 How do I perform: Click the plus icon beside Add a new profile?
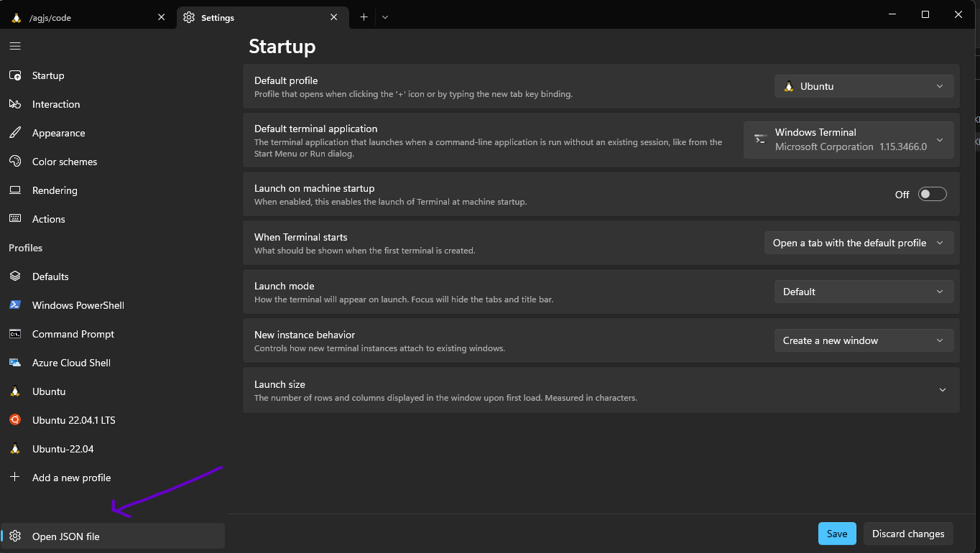(15, 477)
